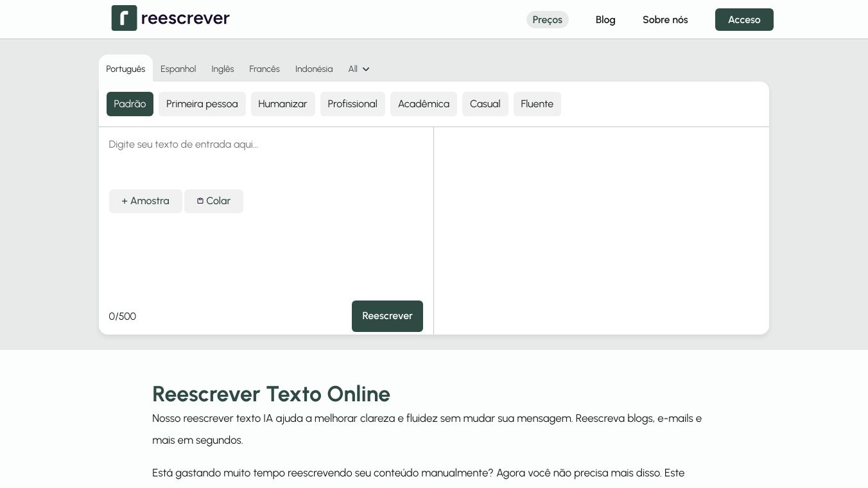Choose the Profissional mode
Image resolution: width=868 pixels, height=488 pixels.
pyautogui.click(x=352, y=104)
